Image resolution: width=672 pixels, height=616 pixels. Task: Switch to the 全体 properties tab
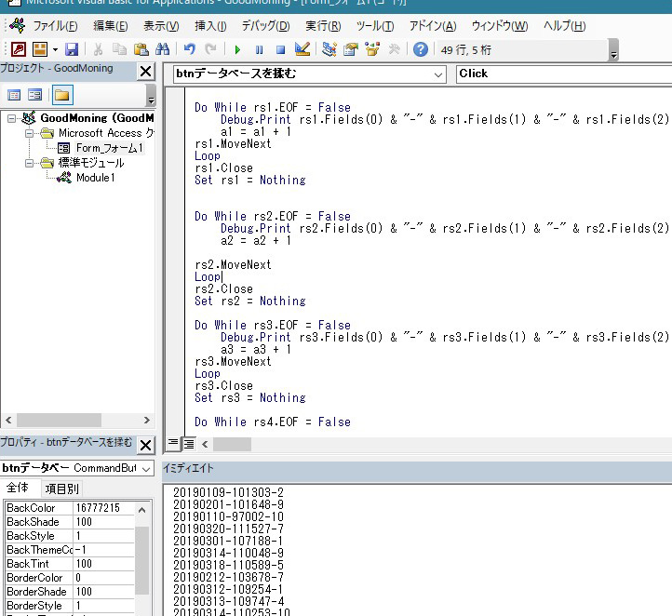19,488
